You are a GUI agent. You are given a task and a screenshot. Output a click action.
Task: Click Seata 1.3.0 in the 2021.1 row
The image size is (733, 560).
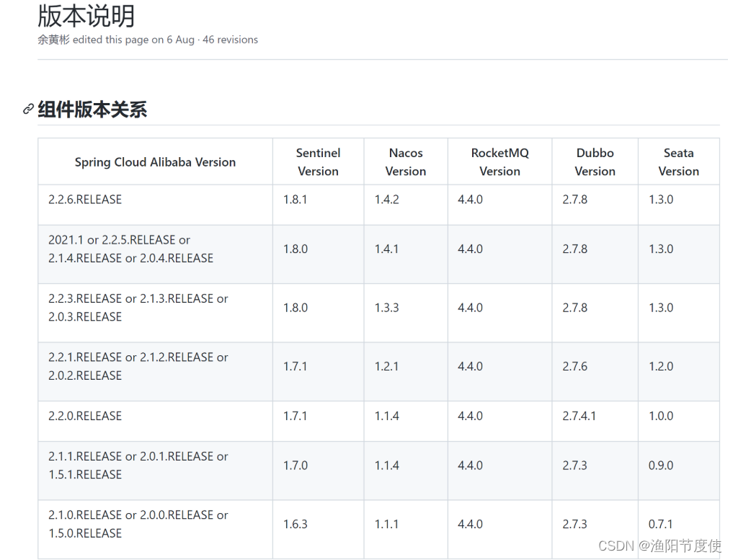(661, 249)
